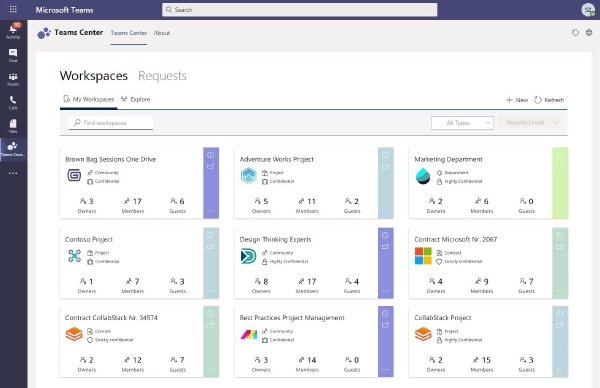This screenshot has height=388, width=600.
Task: Open Teams in the left sidebar
Action: pos(13,79)
